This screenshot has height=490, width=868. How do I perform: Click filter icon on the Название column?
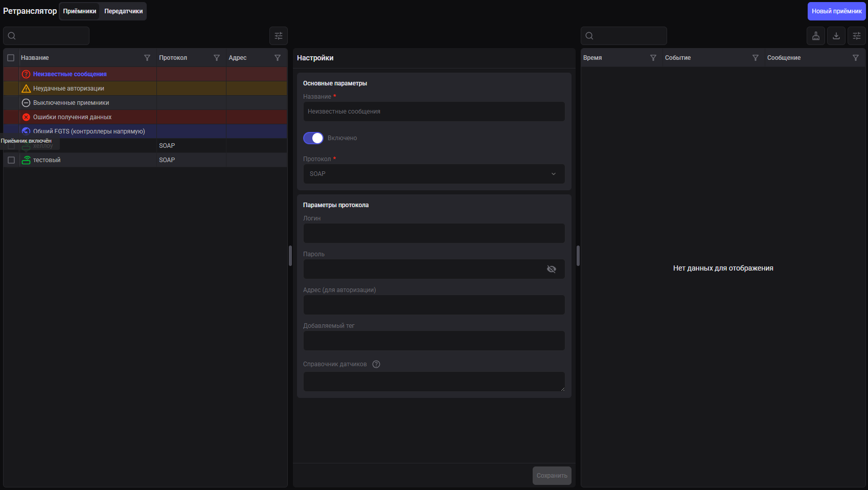[147, 58]
